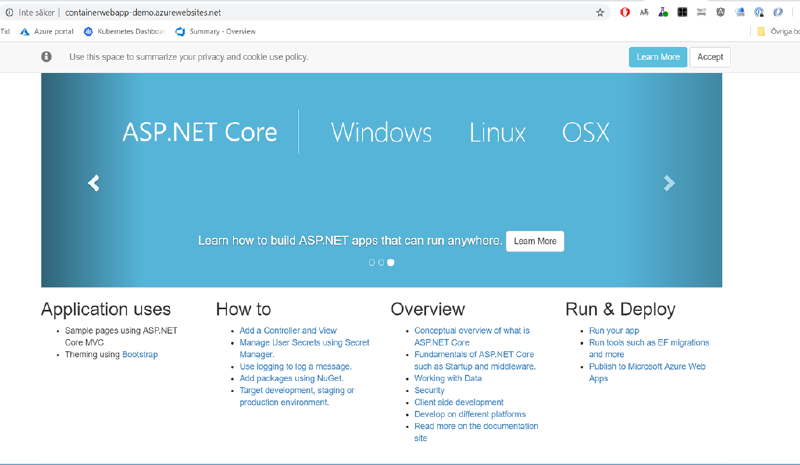The height and width of the screenshot is (465, 800).
Task: Open Add packages using NuGet link
Action: click(x=291, y=378)
